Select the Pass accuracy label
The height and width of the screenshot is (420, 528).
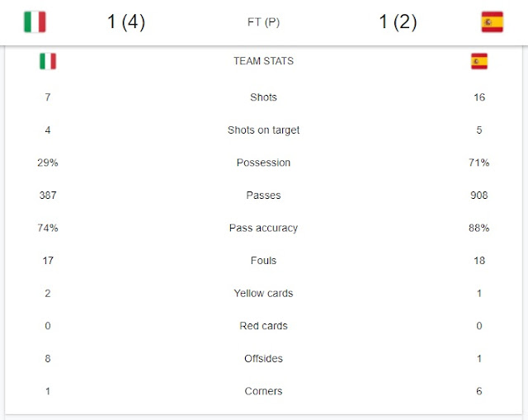click(264, 228)
